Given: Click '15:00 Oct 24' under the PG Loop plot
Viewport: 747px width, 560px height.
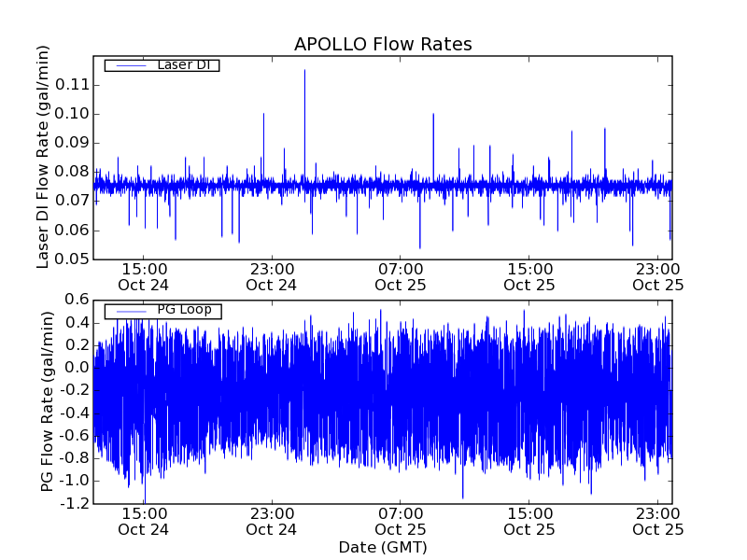Looking at the screenshot, I should tap(144, 522).
